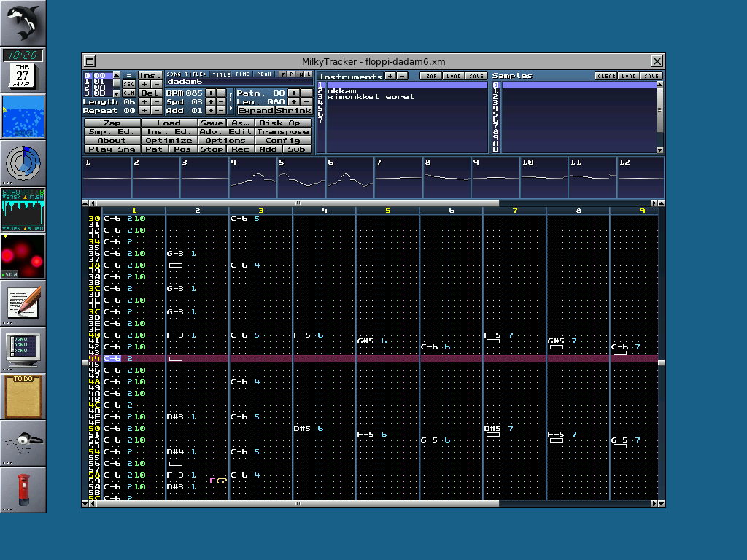Click the Instruments ZAP button

coord(431,76)
